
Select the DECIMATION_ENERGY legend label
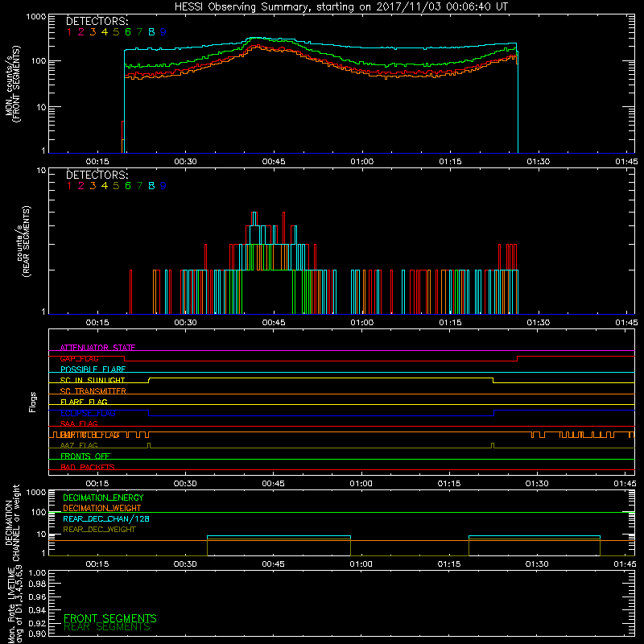click(103, 497)
